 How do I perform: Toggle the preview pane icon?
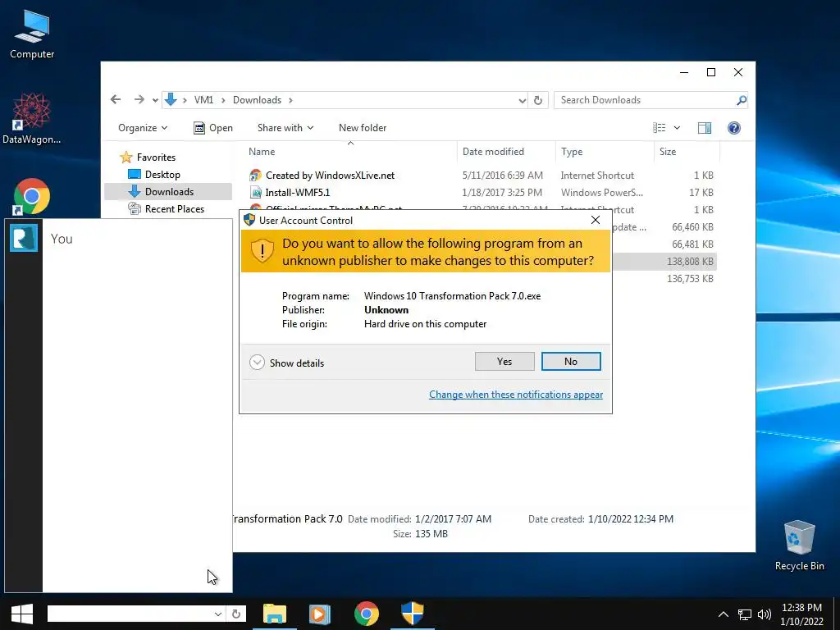705,127
